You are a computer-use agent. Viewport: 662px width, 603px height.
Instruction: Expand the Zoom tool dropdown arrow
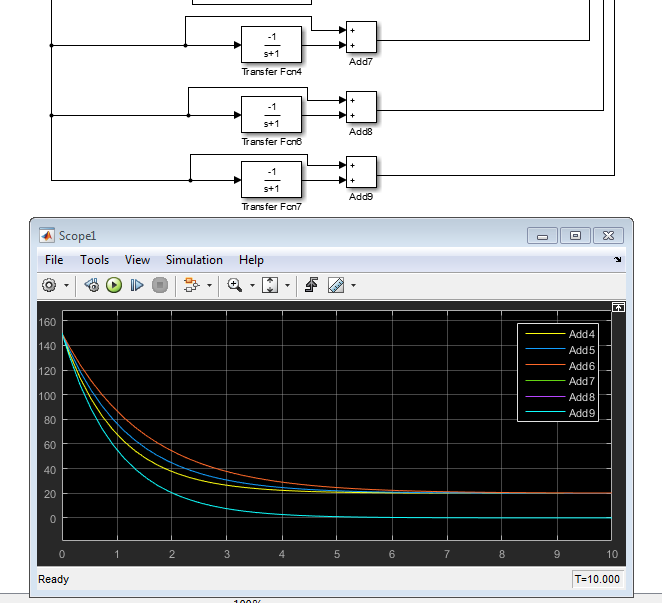[252, 285]
